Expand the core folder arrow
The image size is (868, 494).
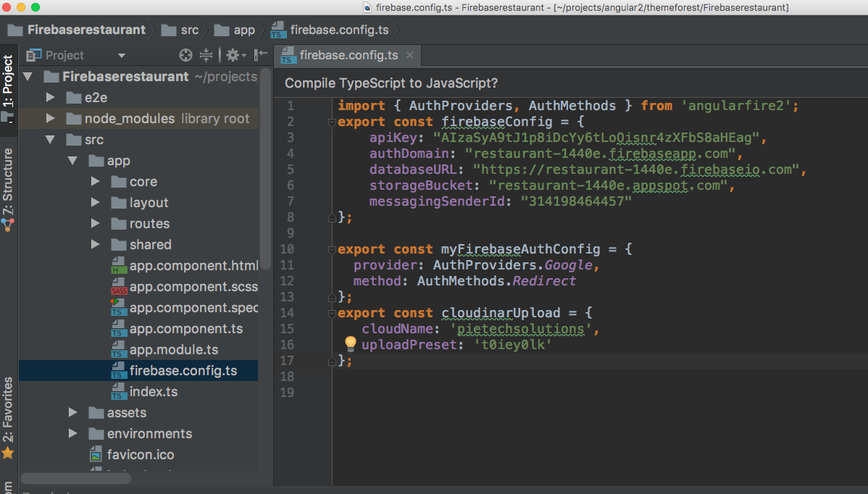pos(95,181)
